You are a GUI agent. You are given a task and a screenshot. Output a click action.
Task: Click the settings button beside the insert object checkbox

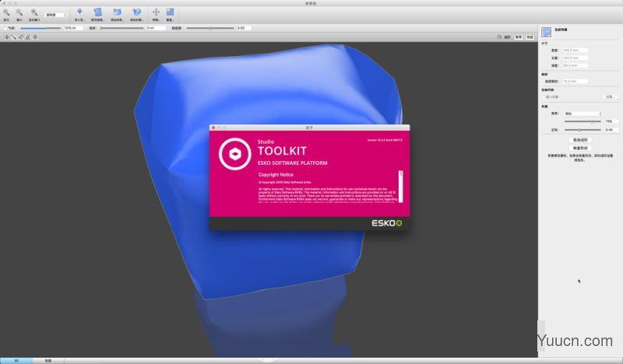click(611, 97)
